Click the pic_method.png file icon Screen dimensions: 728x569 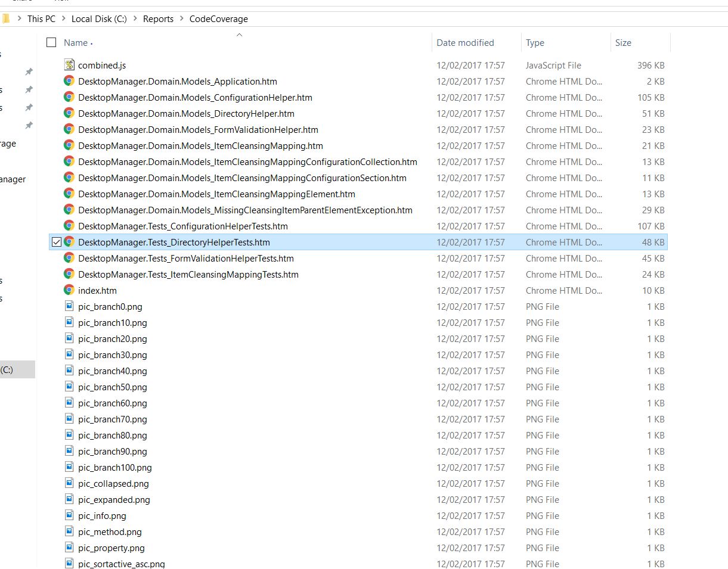tap(69, 531)
